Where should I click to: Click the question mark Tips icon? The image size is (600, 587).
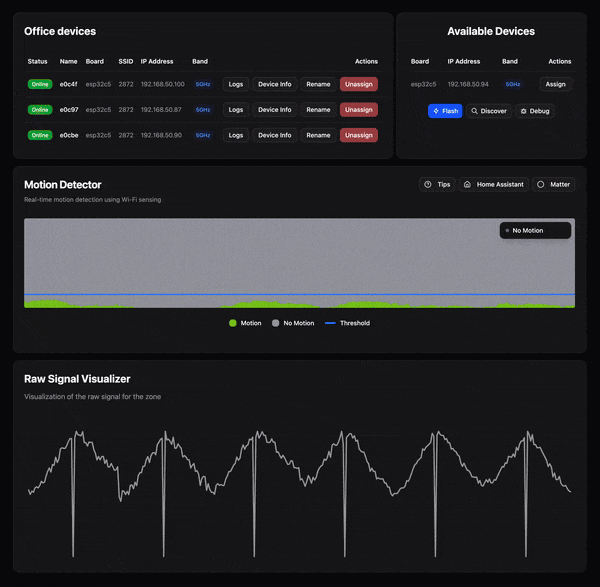point(428,184)
